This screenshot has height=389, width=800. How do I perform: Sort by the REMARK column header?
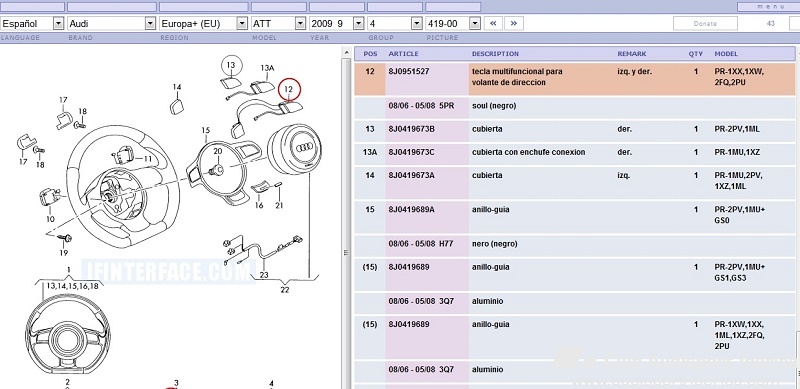tap(632, 54)
